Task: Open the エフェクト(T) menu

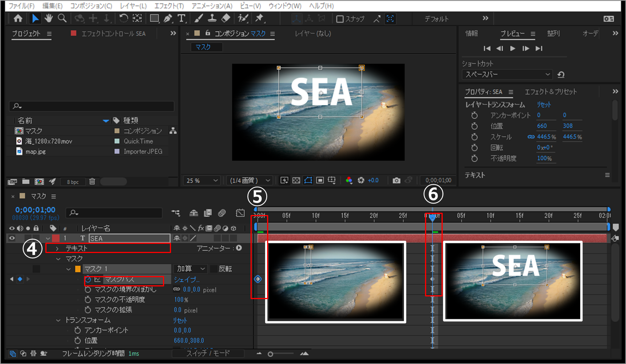Action: point(169,6)
